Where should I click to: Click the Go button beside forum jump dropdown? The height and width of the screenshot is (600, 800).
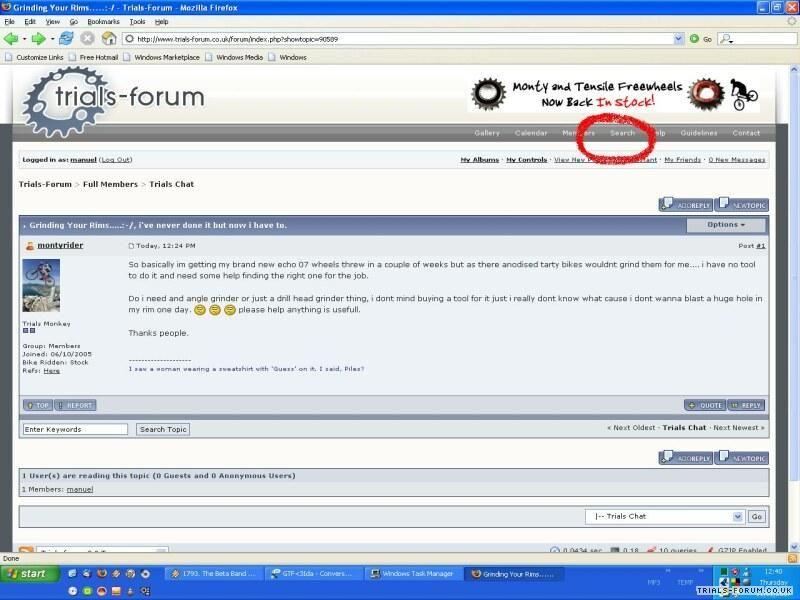(x=757, y=516)
